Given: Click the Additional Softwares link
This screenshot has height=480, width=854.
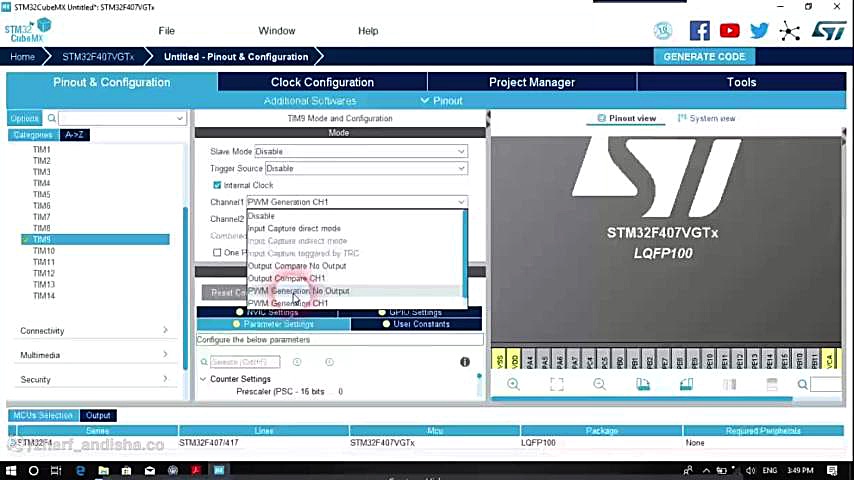Looking at the screenshot, I should (309, 101).
